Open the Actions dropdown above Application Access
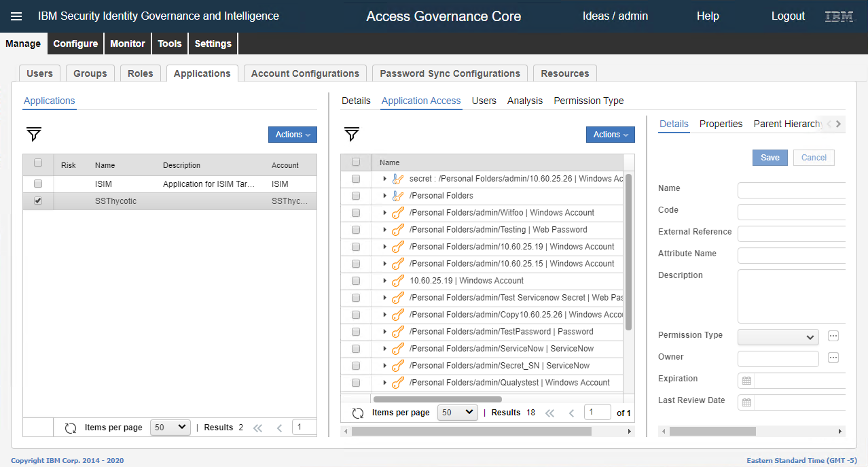Image resolution: width=868 pixels, height=467 pixels. coord(610,135)
